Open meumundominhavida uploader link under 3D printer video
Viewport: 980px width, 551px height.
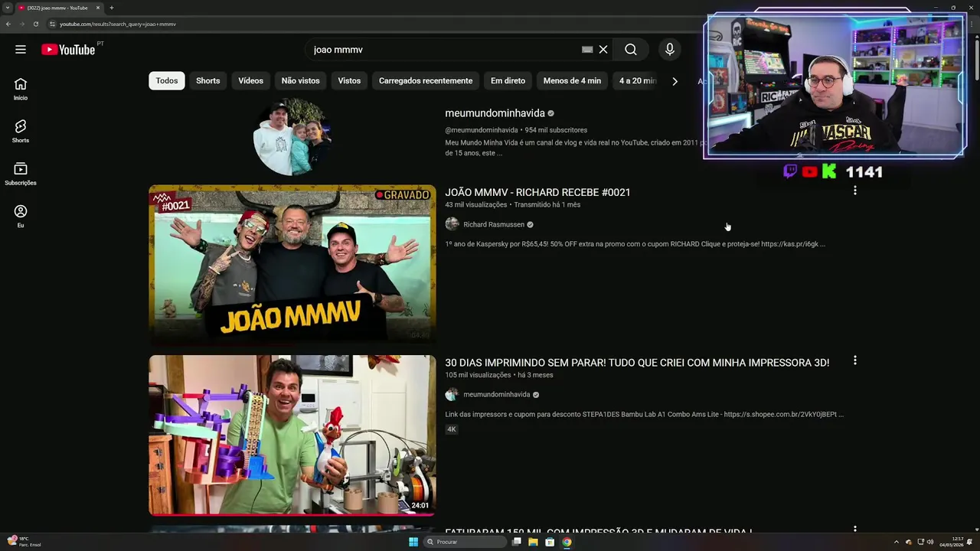click(496, 394)
